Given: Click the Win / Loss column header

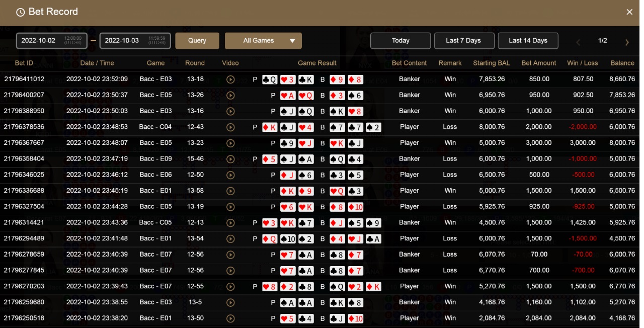Looking at the screenshot, I should pos(582,63).
